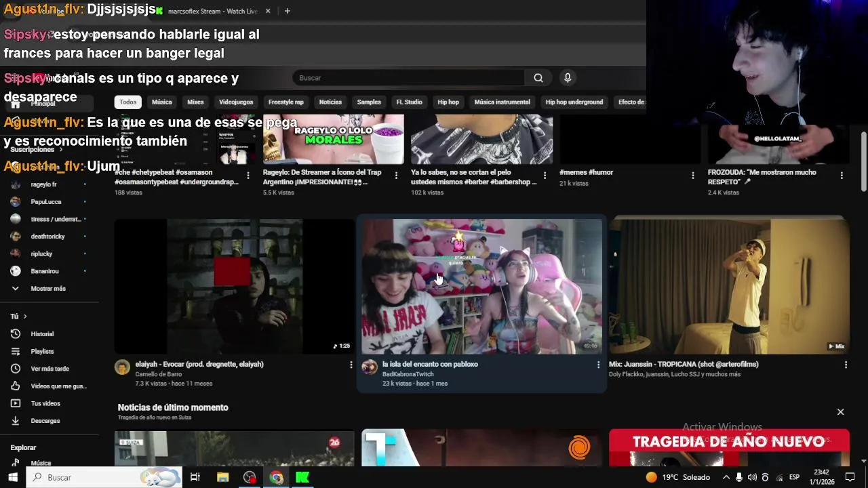Select the Mixes filter chip
Viewport: 868px width, 488px height.
point(195,102)
